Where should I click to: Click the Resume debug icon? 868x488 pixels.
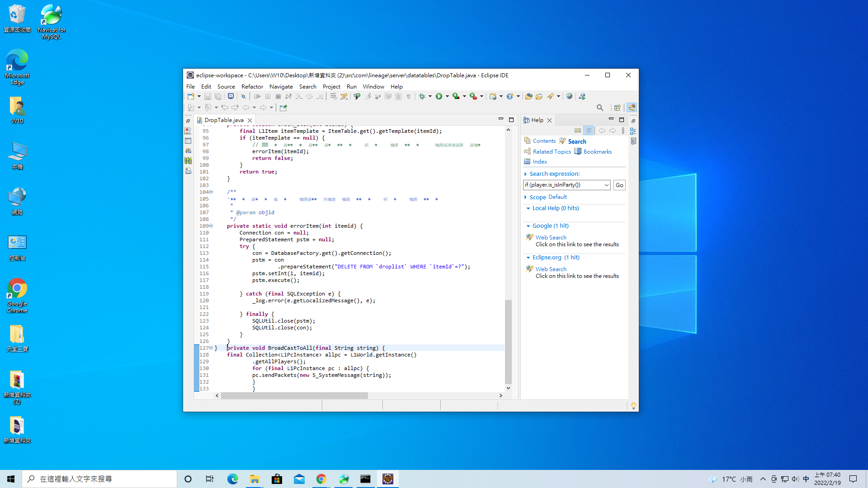(x=257, y=96)
